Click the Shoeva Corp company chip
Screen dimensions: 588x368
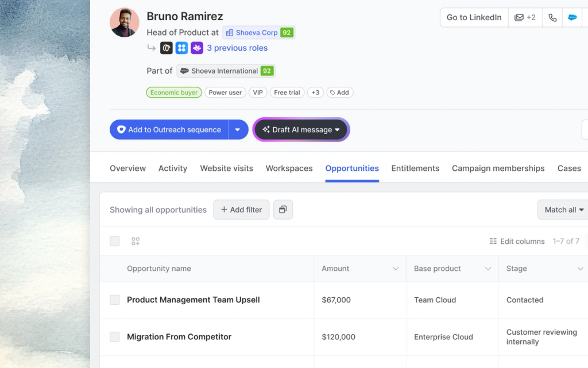[x=258, y=32]
